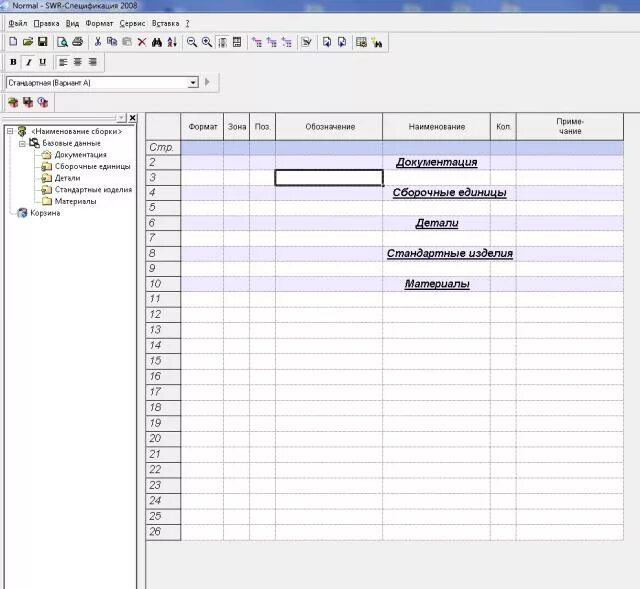Create a new specification document

tap(13, 42)
